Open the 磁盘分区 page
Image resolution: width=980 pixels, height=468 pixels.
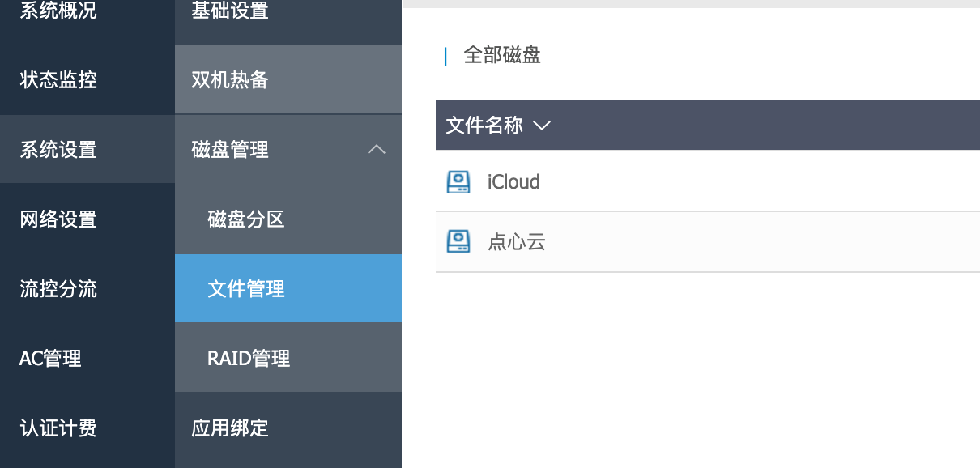click(246, 219)
